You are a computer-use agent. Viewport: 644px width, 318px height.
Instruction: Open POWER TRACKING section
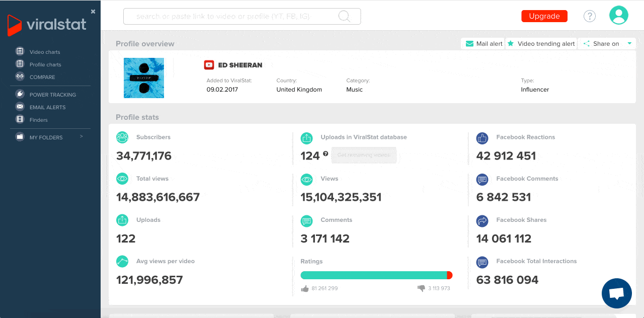point(53,95)
